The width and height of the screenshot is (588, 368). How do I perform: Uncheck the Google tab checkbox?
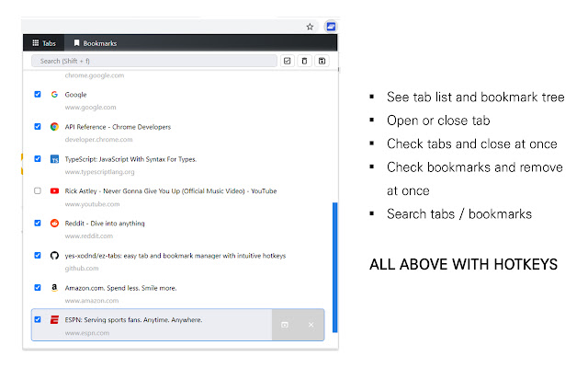[38, 94]
